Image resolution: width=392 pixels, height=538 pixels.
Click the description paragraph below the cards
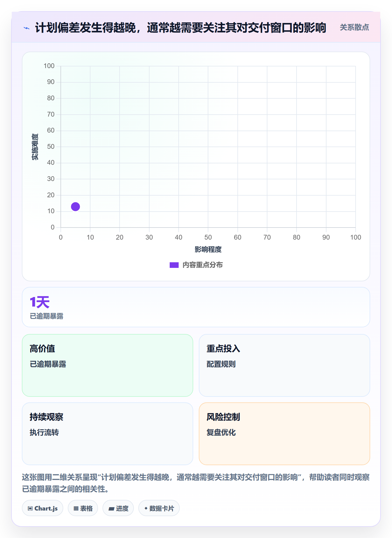(x=196, y=483)
